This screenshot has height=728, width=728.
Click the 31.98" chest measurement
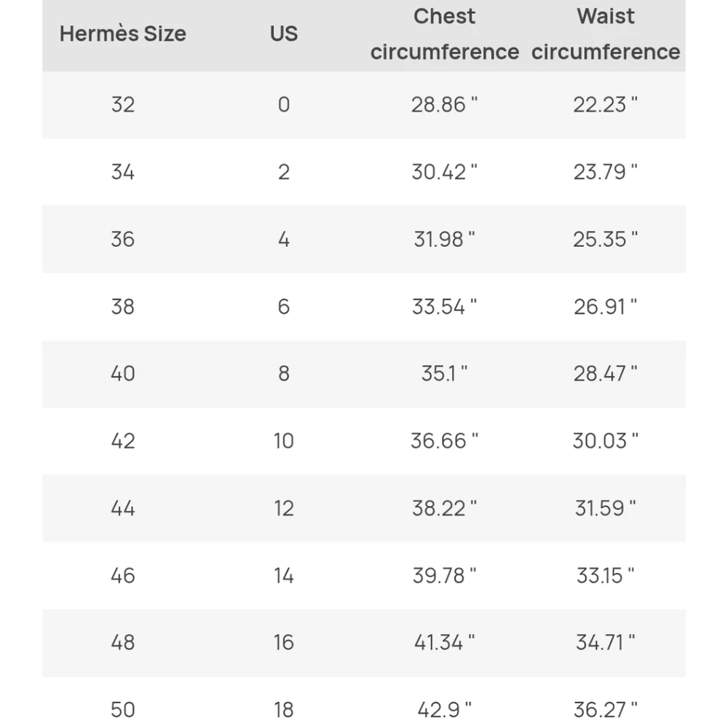(x=444, y=239)
